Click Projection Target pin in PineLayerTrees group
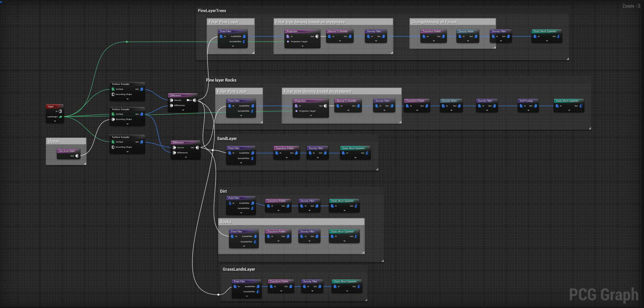The width and height of the screenshot is (644, 308). click(x=288, y=42)
